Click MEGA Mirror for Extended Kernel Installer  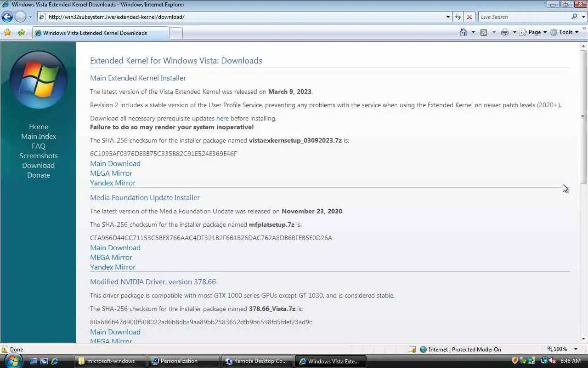coord(111,173)
